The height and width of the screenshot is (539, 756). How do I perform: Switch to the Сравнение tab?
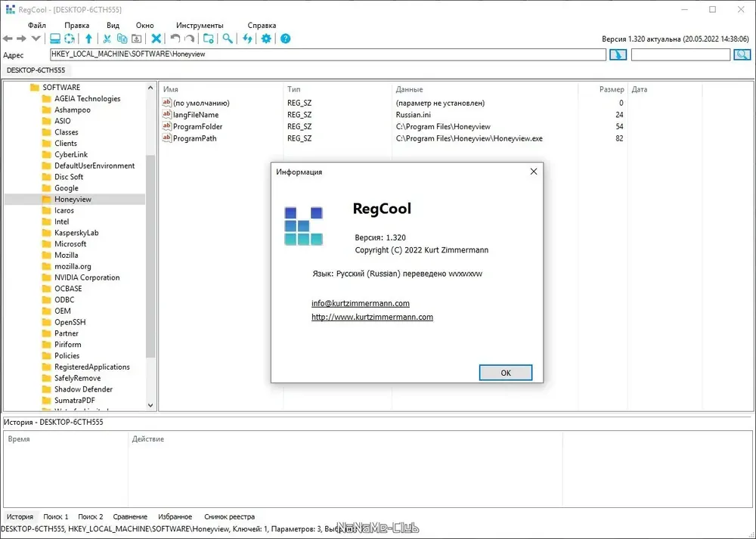pos(130,516)
